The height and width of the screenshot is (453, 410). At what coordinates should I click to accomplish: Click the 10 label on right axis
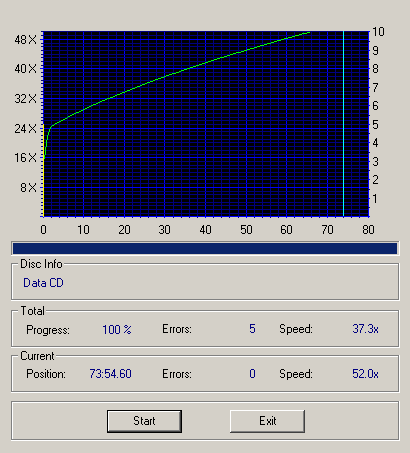pyautogui.click(x=378, y=32)
